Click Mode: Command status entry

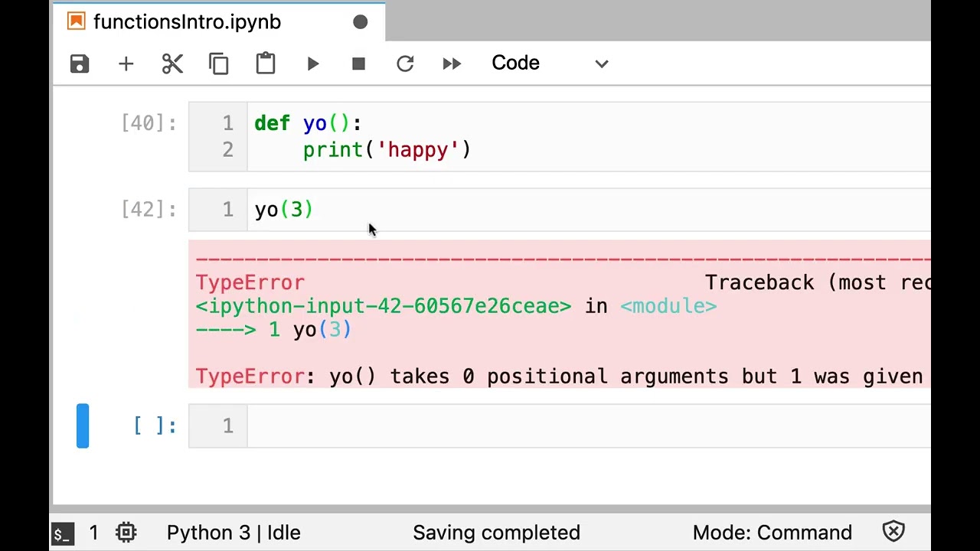point(772,533)
